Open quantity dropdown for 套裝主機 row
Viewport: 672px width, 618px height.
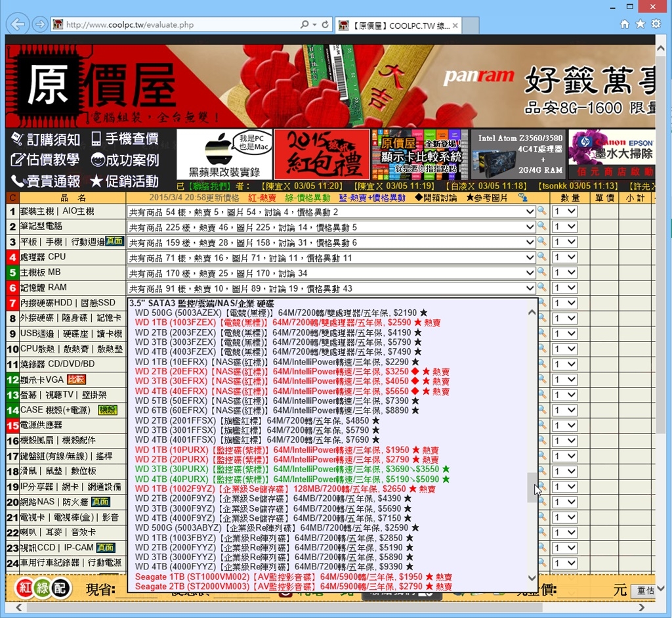click(x=564, y=211)
